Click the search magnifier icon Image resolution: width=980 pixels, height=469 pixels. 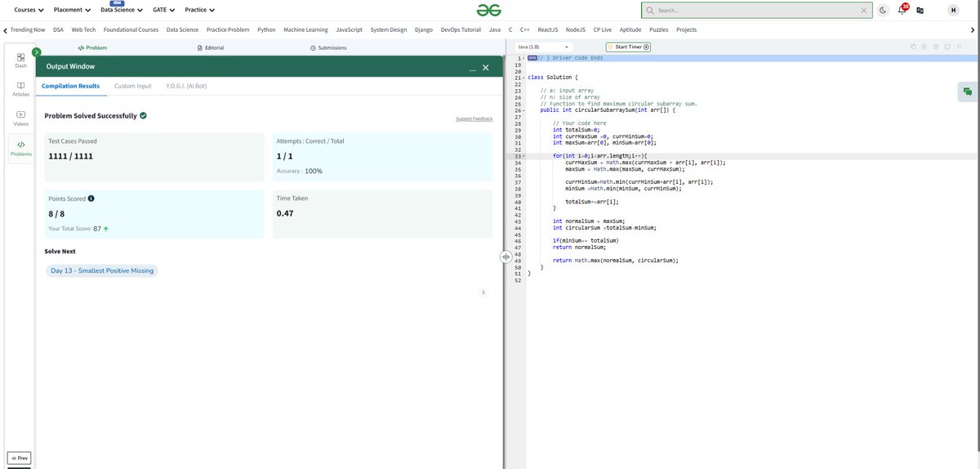[650, 10]
